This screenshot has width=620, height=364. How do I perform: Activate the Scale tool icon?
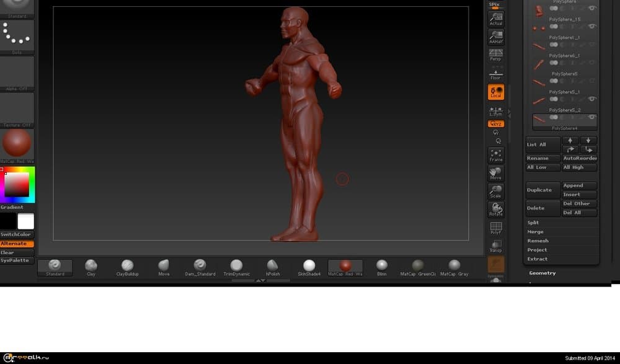tap(495, 191)
